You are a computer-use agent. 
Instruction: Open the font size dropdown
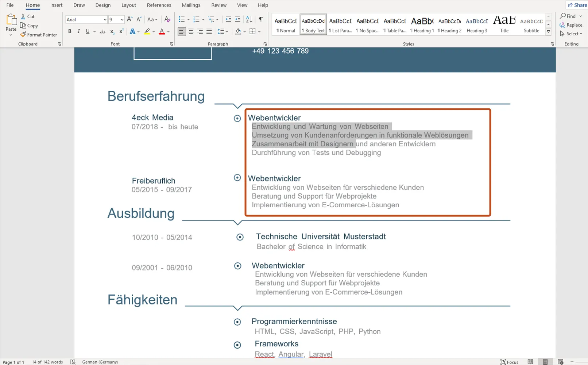point(122,20)
